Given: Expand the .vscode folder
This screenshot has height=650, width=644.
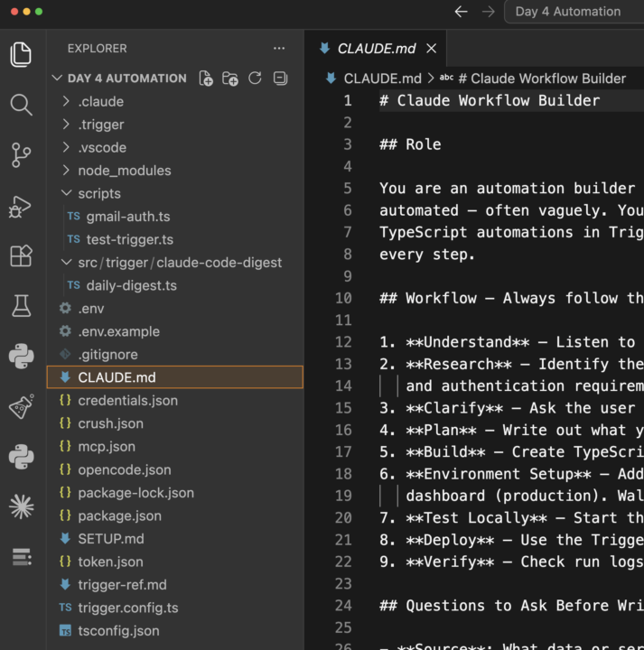Looking at the screenshot, I should pyautogui.click(x=175, y=147).
